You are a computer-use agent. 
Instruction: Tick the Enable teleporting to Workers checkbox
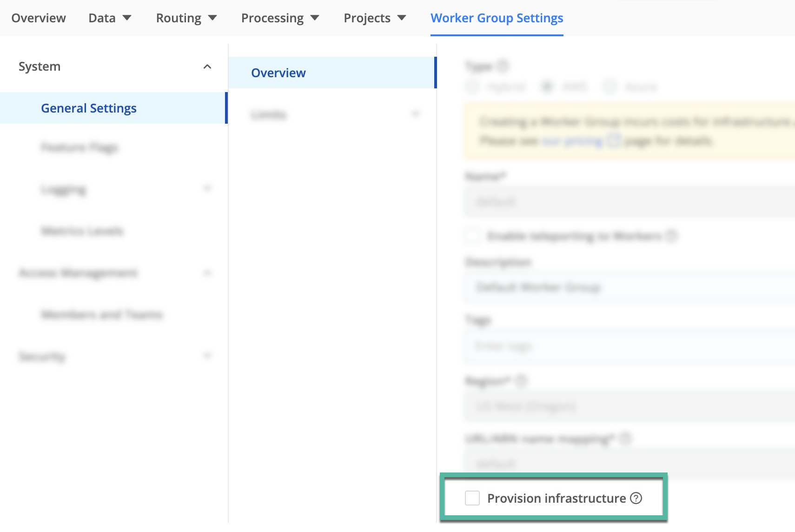472,236
